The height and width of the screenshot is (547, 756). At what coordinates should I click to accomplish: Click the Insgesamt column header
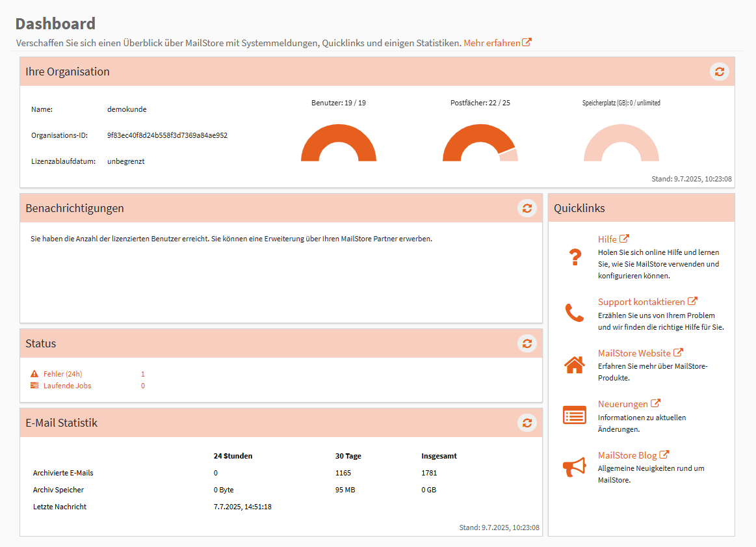[x=439, y=456]
